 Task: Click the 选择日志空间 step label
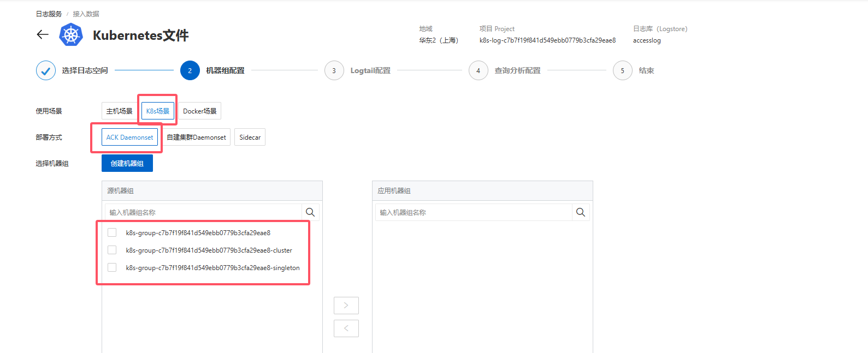tap(85, 70)
